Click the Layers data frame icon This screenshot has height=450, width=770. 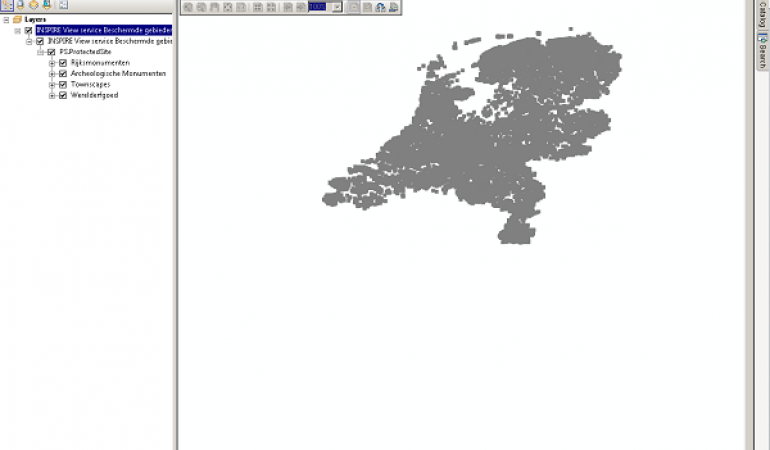pyautogui.click(x=18, y=20)
